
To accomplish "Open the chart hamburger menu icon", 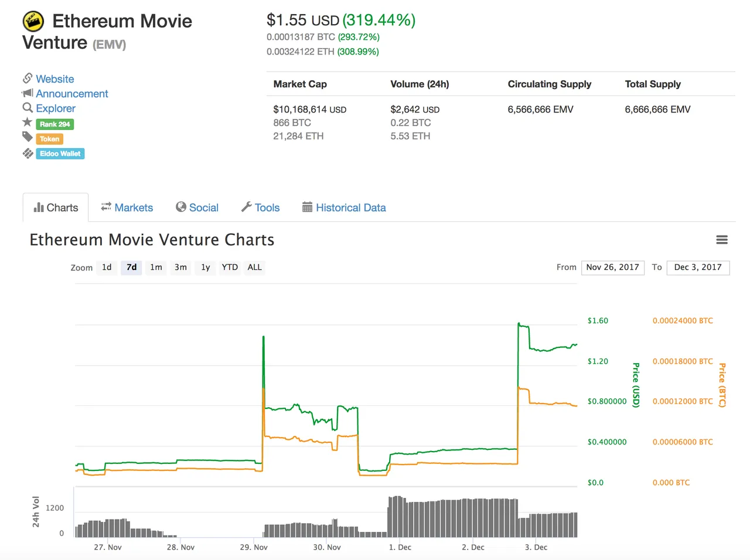I will 722,240.
